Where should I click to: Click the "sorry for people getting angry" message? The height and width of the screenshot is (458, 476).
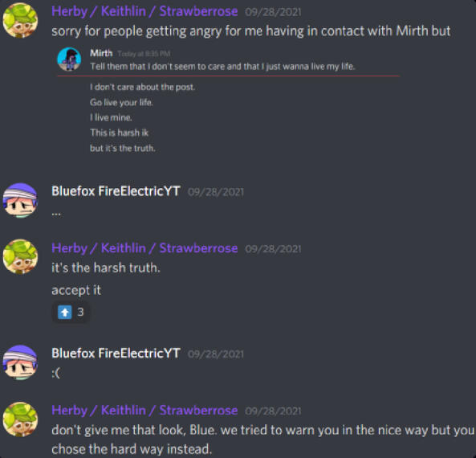251,31
